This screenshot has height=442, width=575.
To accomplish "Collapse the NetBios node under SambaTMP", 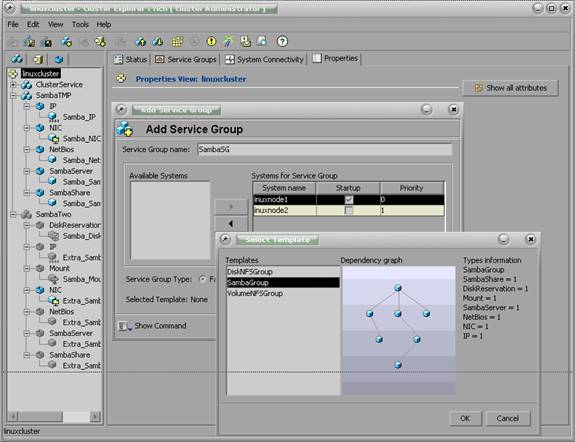I will [x=27, y=149].
